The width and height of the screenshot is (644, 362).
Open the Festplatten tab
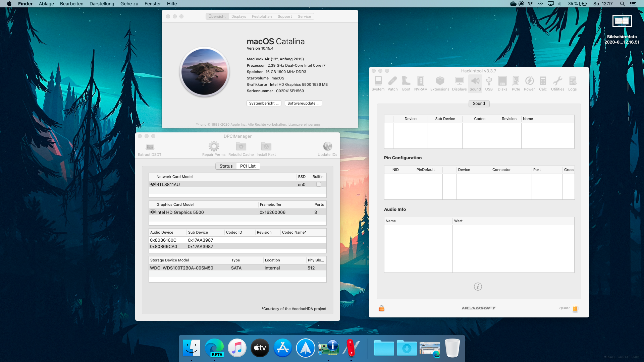262,16
